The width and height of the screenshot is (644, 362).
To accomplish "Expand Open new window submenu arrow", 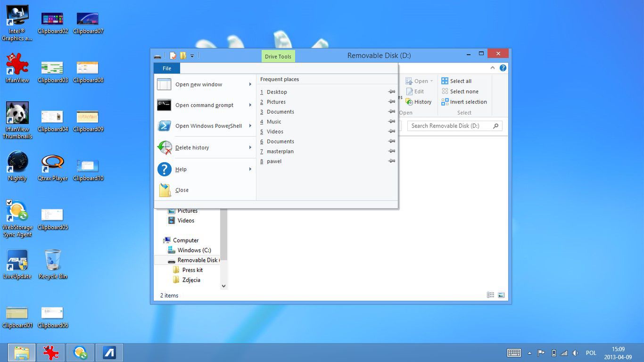I will [250, 84].
